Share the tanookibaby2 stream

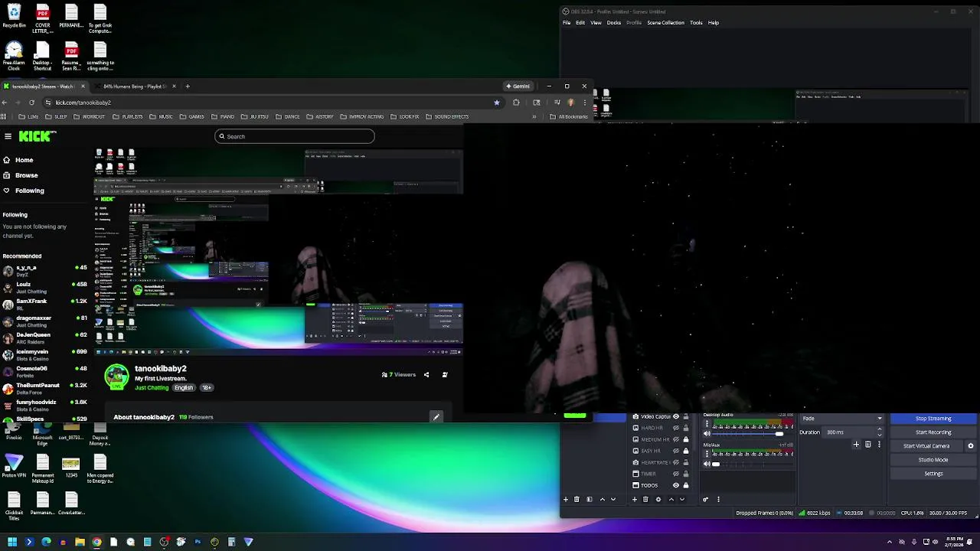tap(426, 375)
